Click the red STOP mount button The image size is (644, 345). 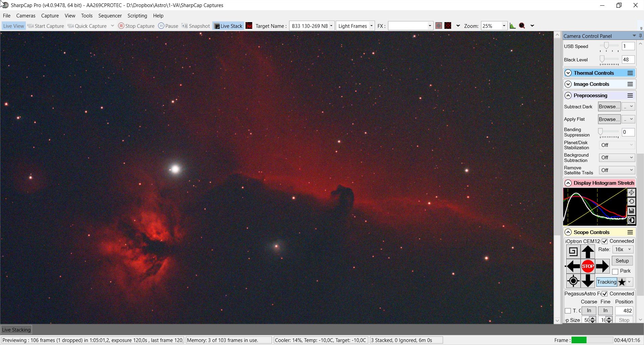click(588, 266)
